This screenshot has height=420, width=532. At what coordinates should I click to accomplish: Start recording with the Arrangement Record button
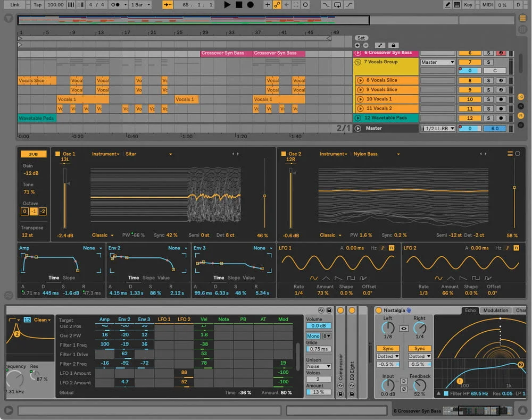[251, 5]
